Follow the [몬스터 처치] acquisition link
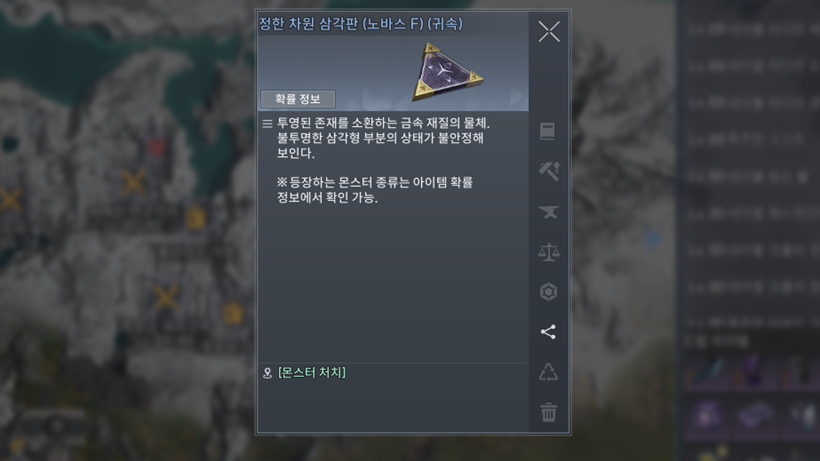 (312, 372)
